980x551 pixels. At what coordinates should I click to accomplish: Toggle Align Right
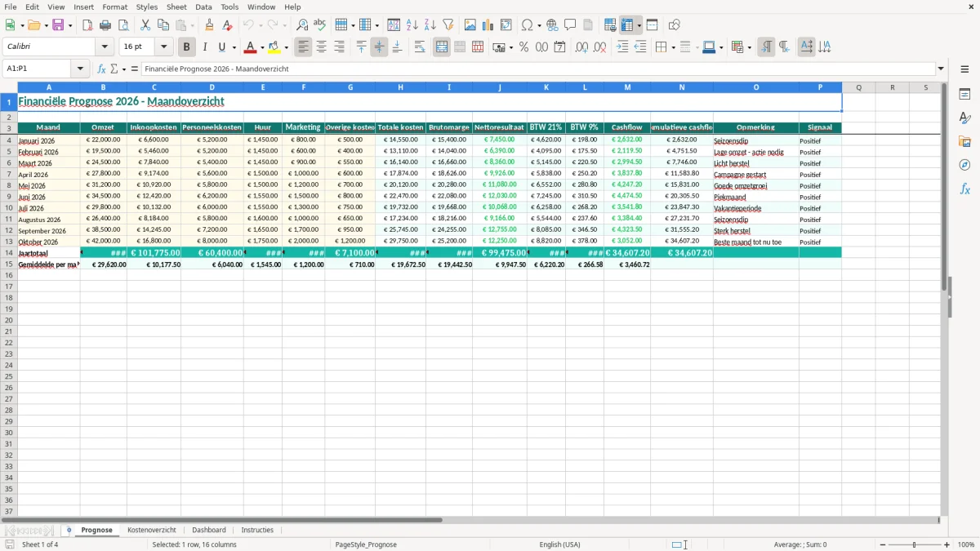339,47
